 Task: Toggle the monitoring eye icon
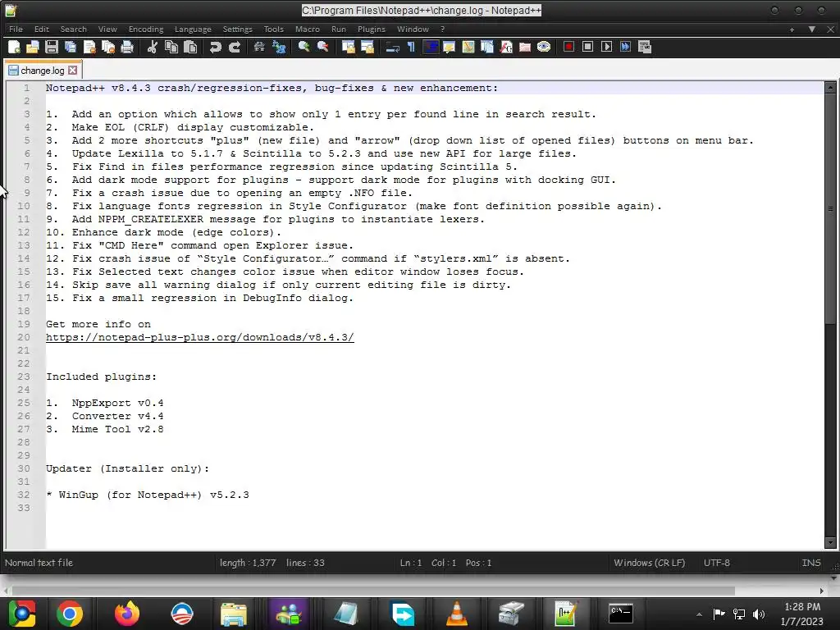(x=544, y=47)
